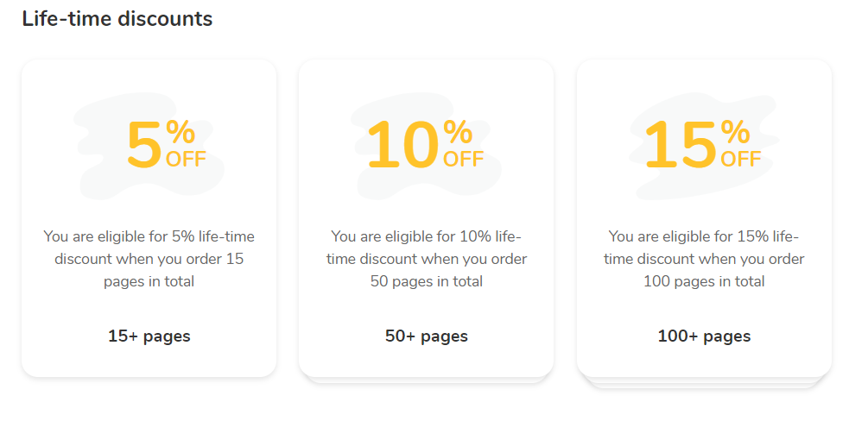Viewport: 868px width, 421px height.
Task: Click the stacked layers beneath the 100+ pages card
Action: tap(704, 383)
